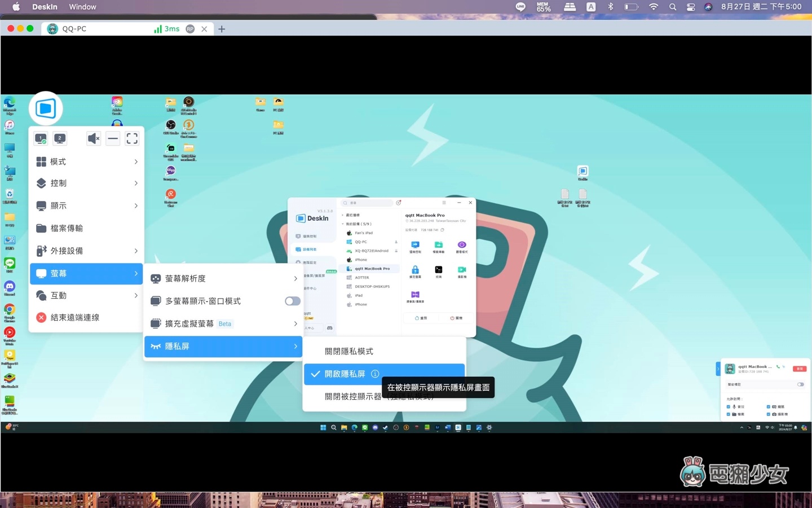Viewport: 812px width, 508px height.
Task: Copy device code 728 188 741 icon
Action: tap(442, 230)
